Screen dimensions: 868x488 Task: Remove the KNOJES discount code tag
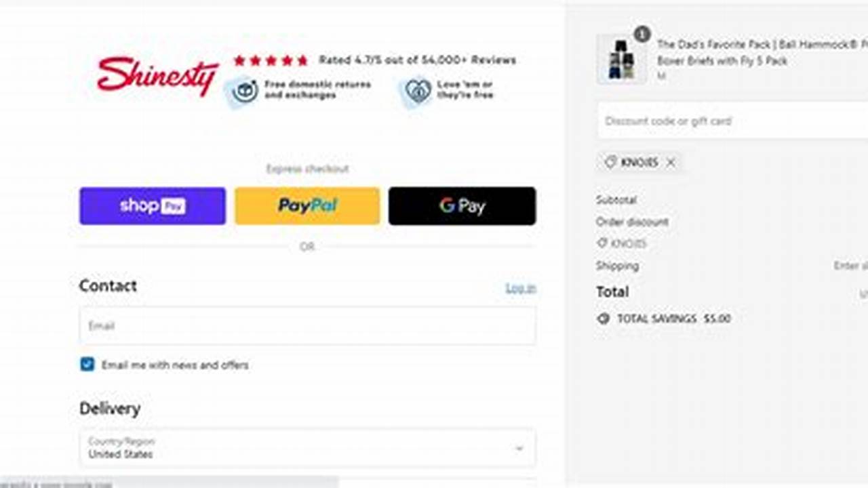[x=671, y=163]
